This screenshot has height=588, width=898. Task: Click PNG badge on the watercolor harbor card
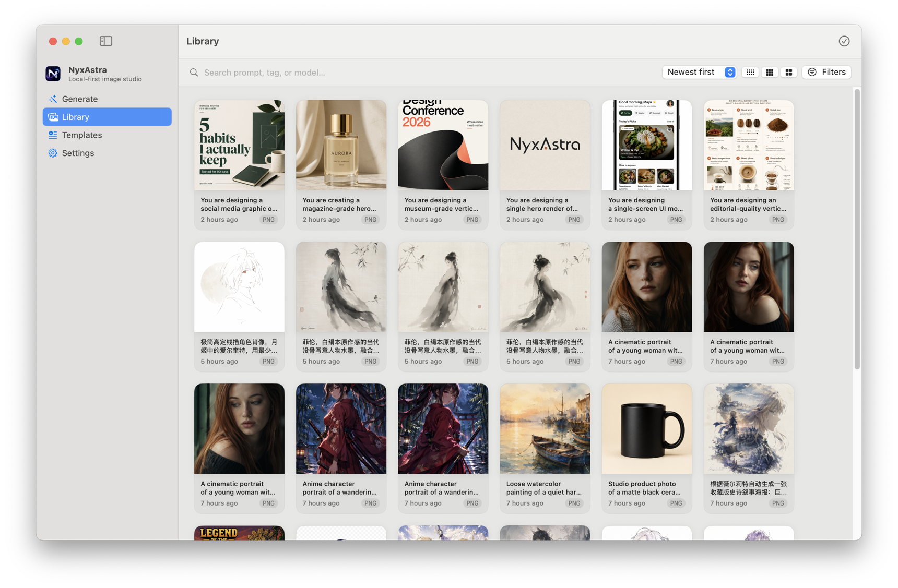[574, 503]
